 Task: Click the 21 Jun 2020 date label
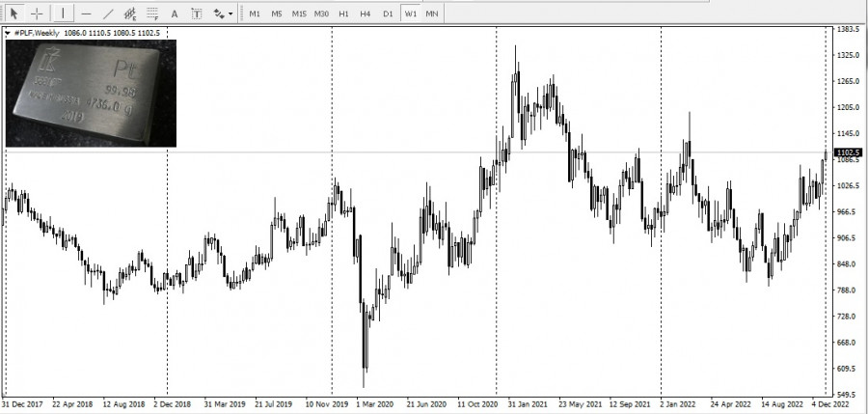tap(426, 404)
